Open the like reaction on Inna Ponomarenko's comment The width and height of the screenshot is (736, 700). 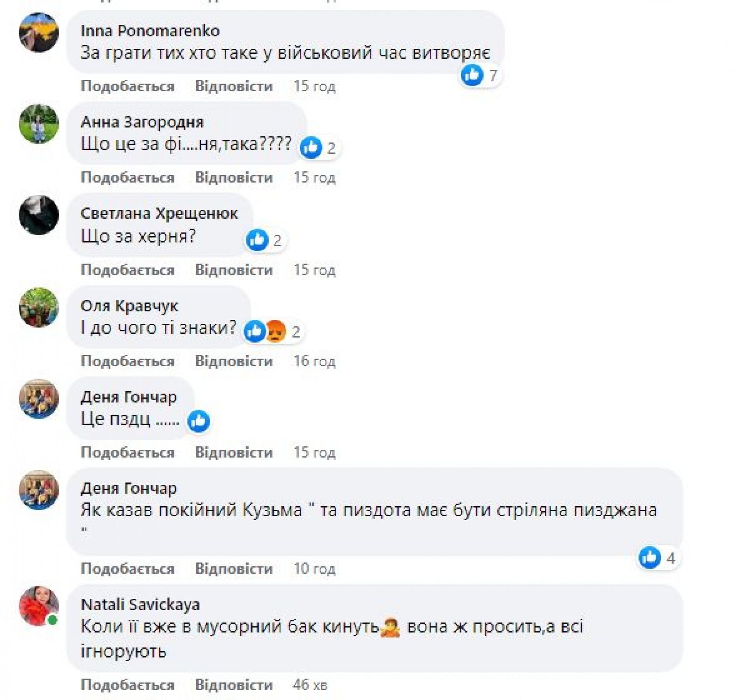coord(472,75)
